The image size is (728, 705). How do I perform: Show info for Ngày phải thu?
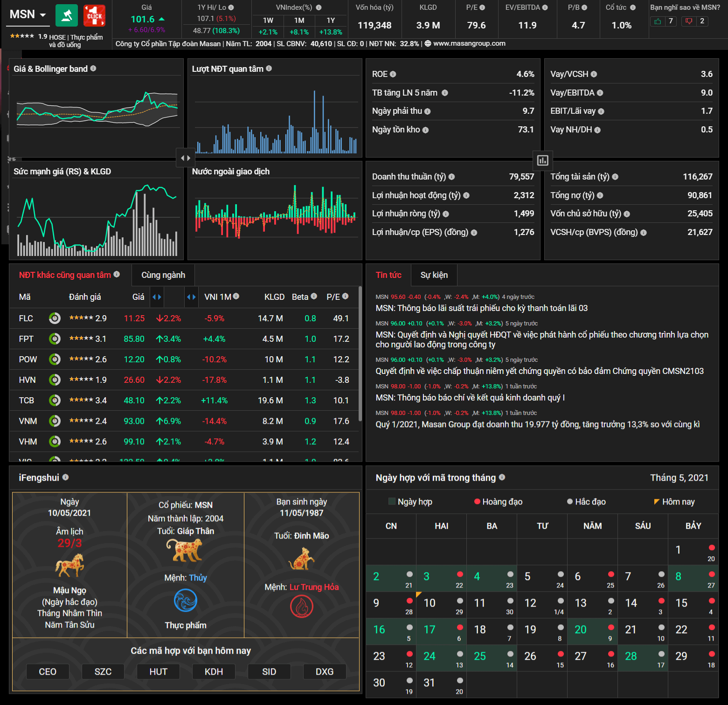(427, 111)
